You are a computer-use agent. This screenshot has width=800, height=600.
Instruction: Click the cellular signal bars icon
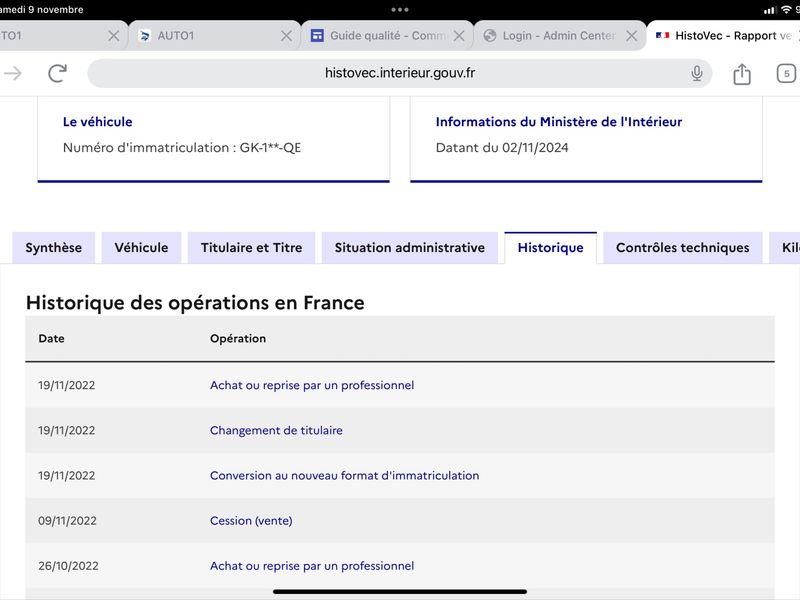click(x=770, y=10)
